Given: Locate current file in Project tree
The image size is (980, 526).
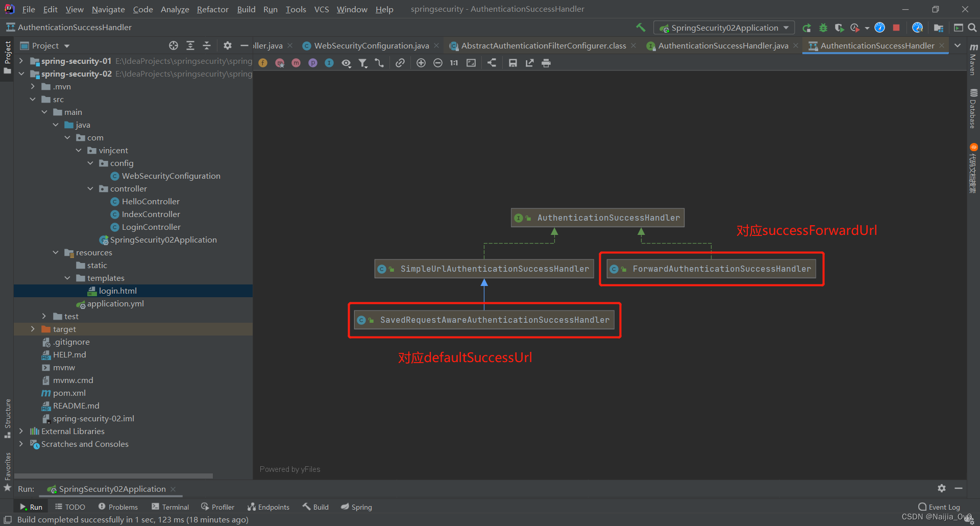Looking at the screenshot, I should pos(174,45).
